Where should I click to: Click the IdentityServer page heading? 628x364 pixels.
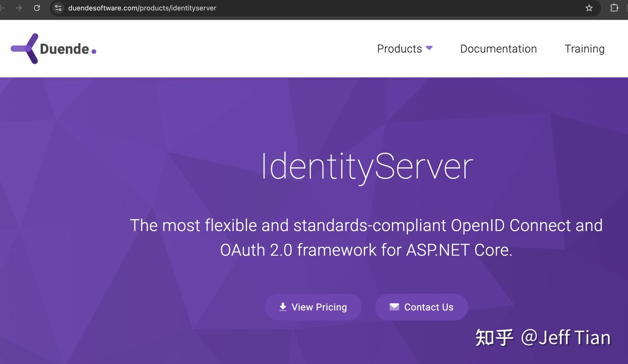(x=366, y=166)
